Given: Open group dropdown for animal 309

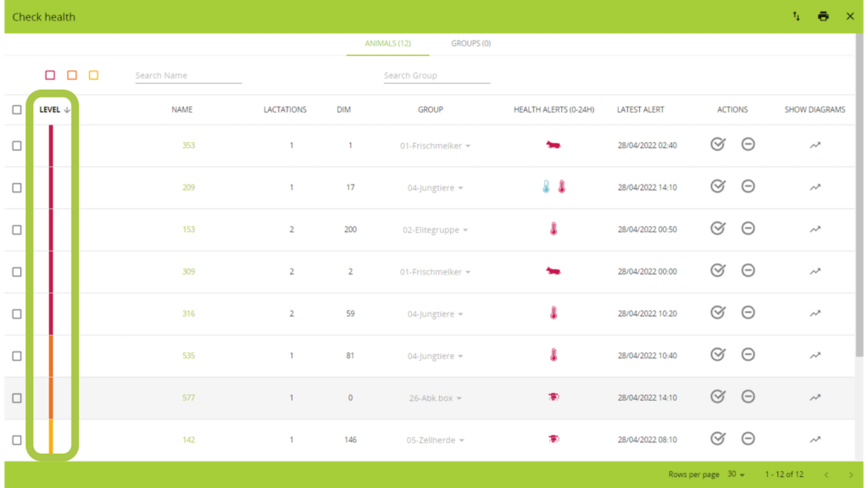Looking at the screenshot, I should click(x=435, y=272).
